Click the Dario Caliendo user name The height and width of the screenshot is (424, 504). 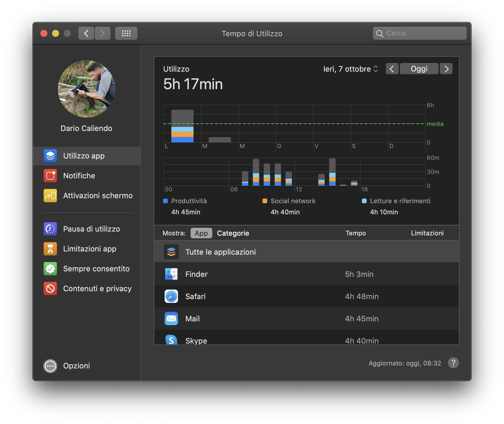click(87, 128)
